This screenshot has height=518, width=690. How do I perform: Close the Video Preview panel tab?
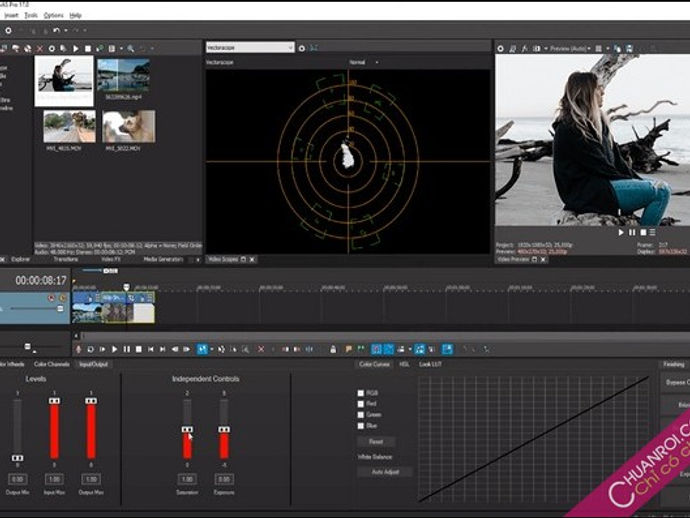click(543, 259)
